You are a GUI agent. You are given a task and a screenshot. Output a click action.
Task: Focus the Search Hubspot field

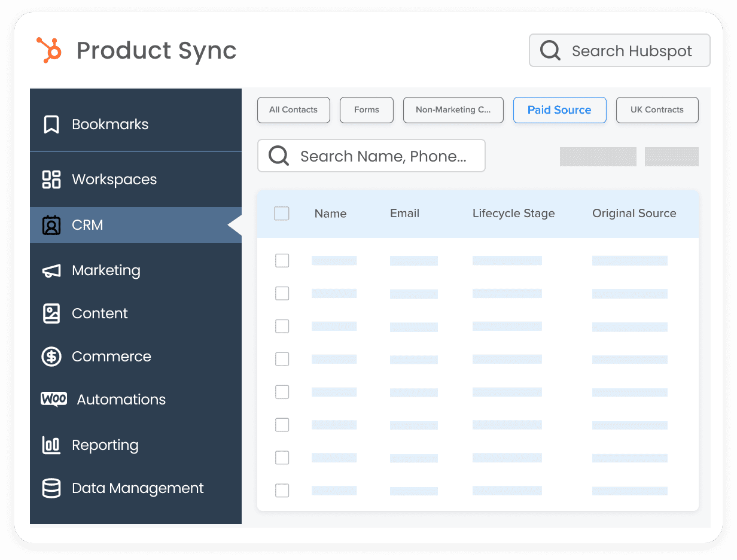[x=620, y=50]
